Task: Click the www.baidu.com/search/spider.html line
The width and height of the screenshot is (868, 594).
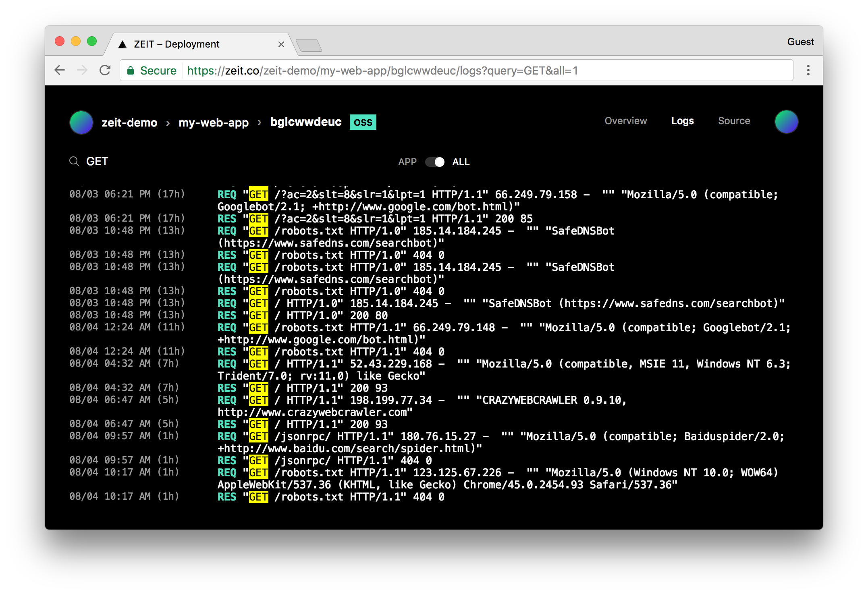Action: point(350,449)
